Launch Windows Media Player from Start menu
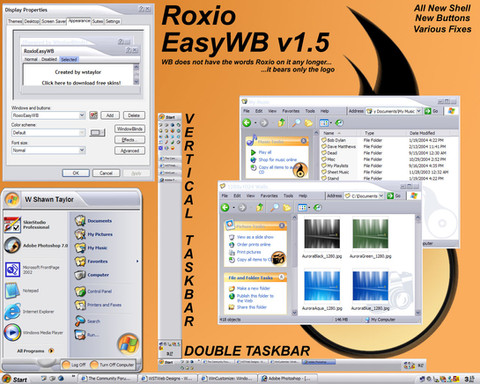Viewport: 480px width, 384px height. click(x=34, y=333)
